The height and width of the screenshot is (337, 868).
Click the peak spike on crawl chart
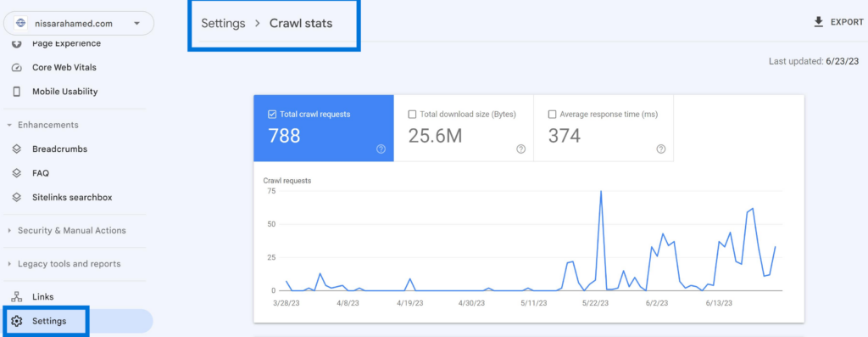tap(601, 192)
